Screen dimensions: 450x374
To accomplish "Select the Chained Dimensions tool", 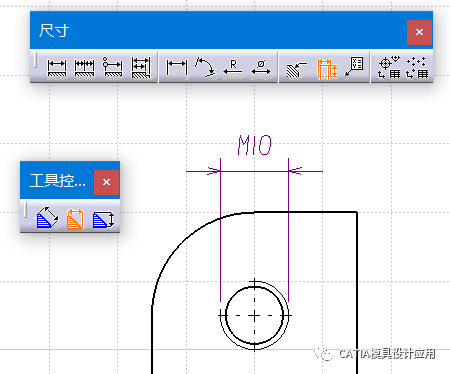I will pyautogui.click(x=84, y=68).
